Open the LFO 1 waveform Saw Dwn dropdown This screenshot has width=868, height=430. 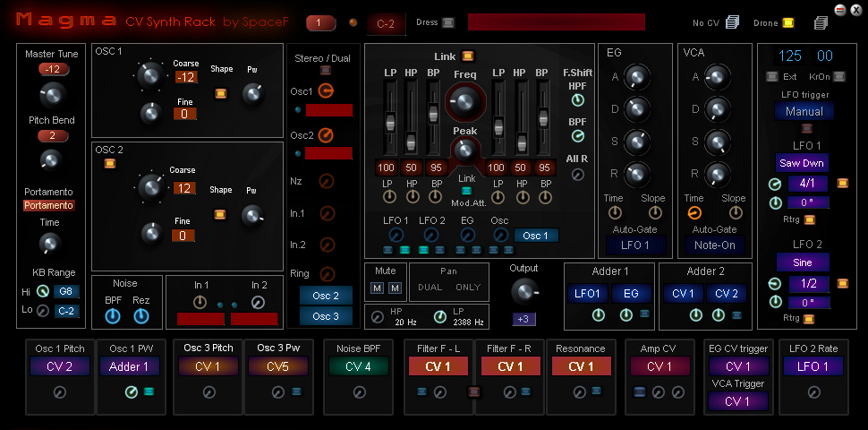pos(804,164)
